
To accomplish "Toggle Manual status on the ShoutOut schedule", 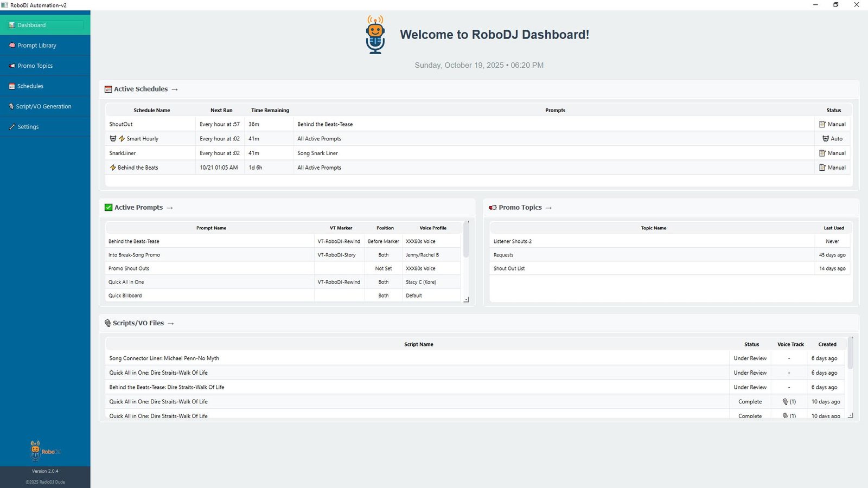I will [832, 124].
